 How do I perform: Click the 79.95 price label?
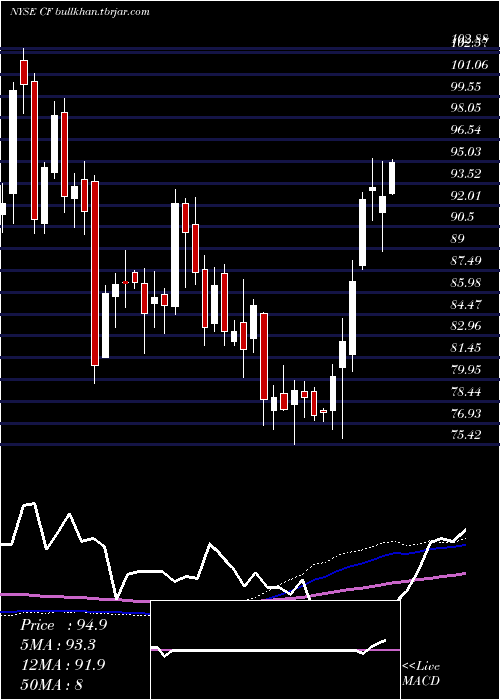pyautogui.click(x=466, y=370)
